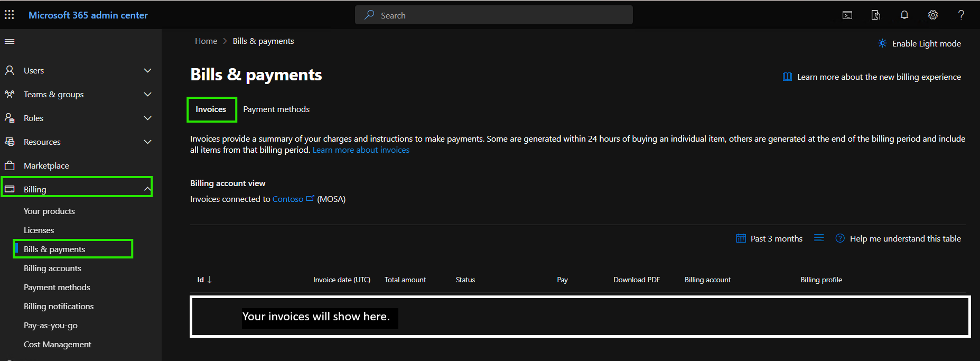Click Microsoft 365 admin center title
The width and height of the screenshot is (980, 361).
coord(88,15)
